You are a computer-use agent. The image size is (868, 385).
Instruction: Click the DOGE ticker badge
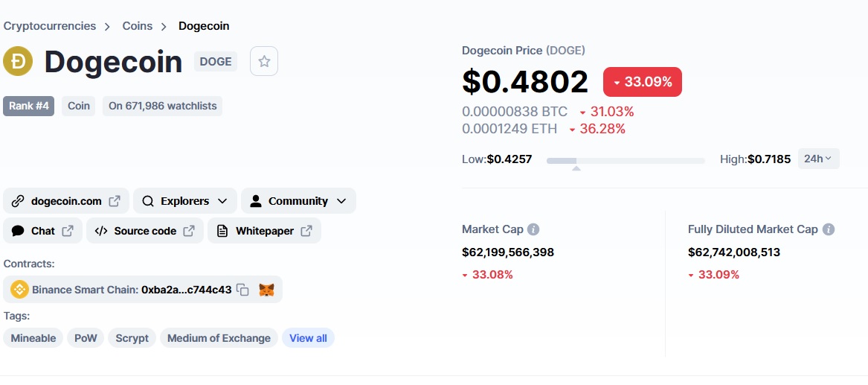tap(216, 62)
